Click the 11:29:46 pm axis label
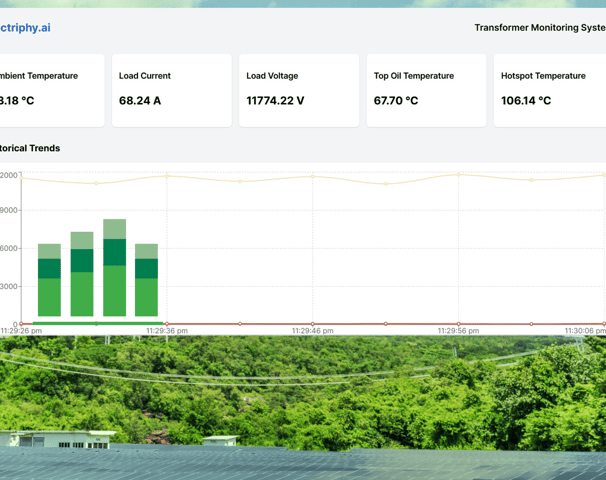This screenshot has width=606, height=480. click(x=313, y=331)
